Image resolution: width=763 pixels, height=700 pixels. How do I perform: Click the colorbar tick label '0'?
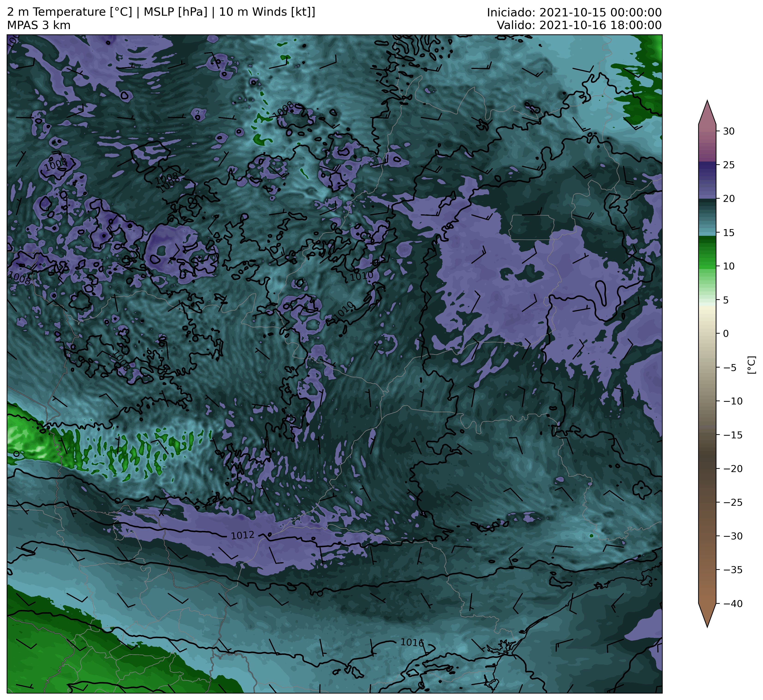[725, 334]
